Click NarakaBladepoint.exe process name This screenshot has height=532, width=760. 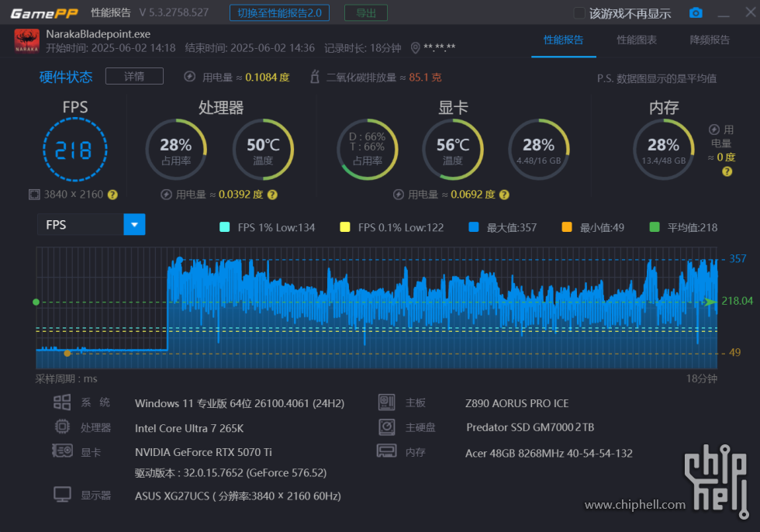(98, 34)
